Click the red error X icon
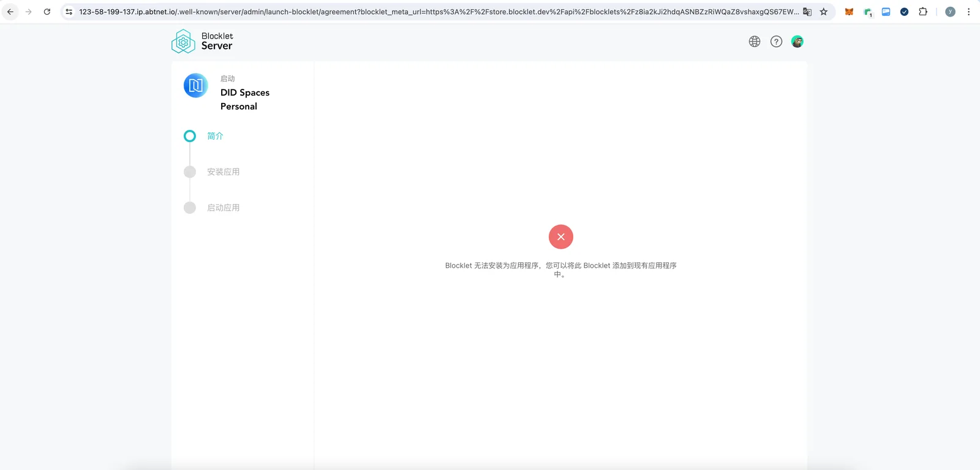Viewport: 980px width, 470px height. point(561,237)
